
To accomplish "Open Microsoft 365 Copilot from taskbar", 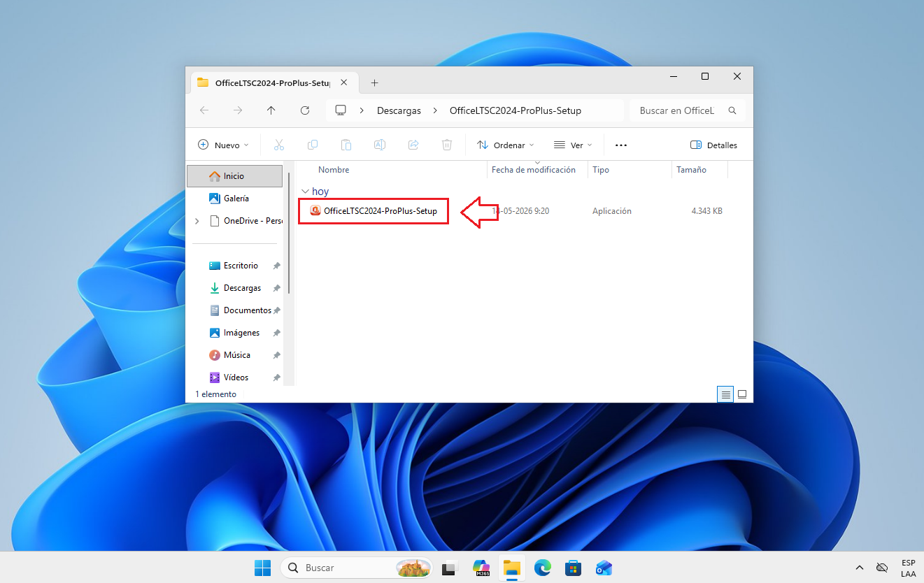I will tap(481, 568).
